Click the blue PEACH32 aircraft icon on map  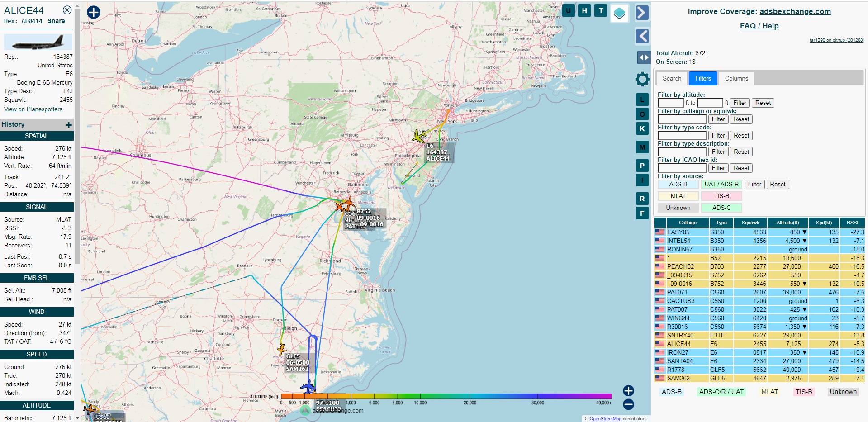(308, 387)
